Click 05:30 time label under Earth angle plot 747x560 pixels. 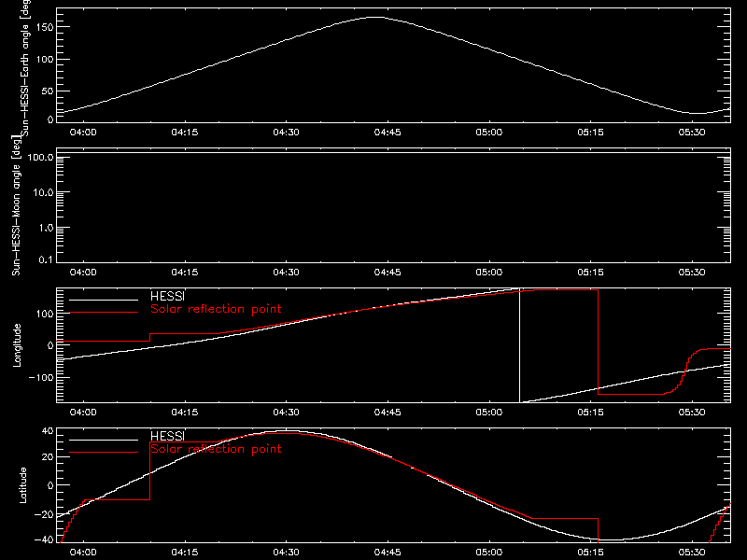pos(692,133)
